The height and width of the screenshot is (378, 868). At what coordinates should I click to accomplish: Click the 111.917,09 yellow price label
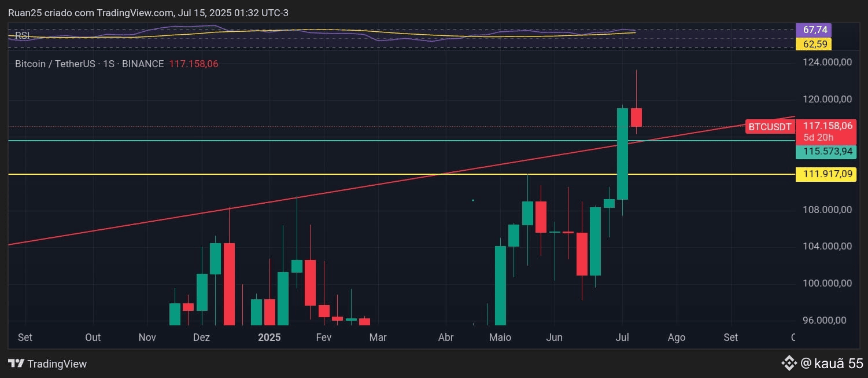coord(827,174)
